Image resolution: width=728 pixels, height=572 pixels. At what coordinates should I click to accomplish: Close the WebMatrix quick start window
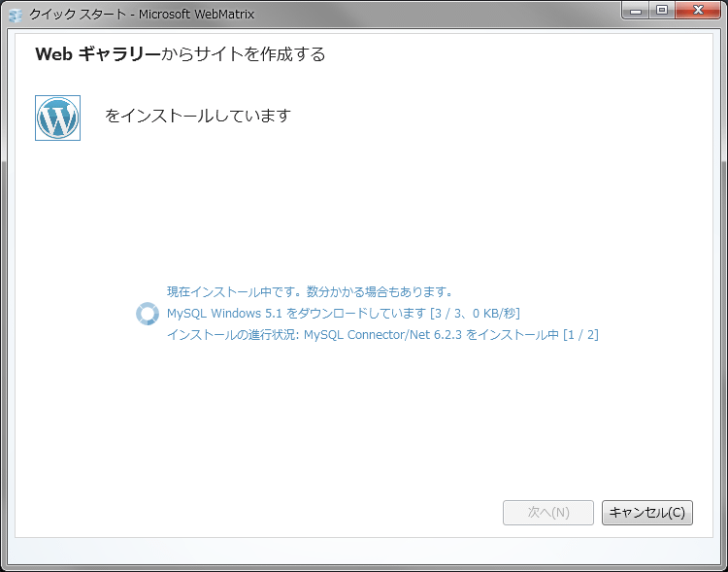click(698, 11)
